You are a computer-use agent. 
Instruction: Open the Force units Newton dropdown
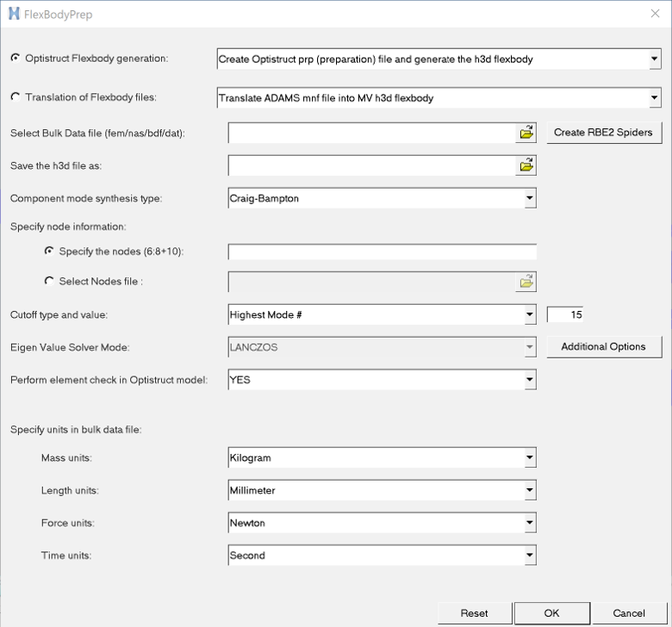529,523
